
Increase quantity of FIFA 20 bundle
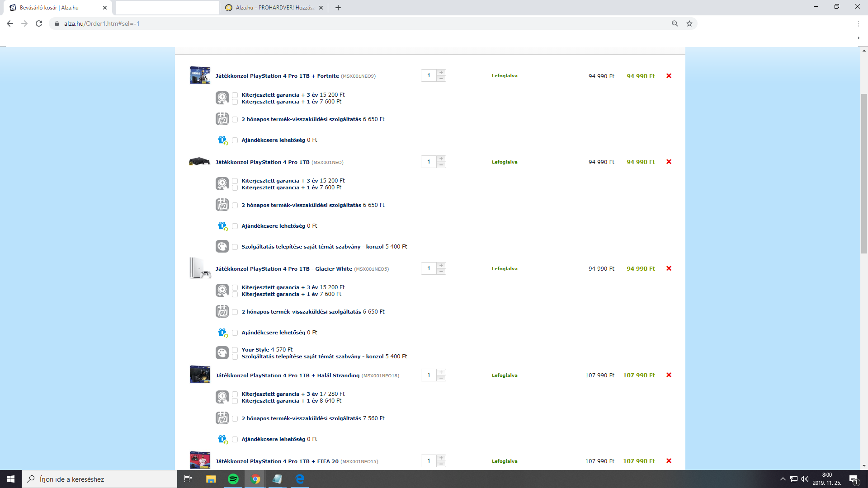pos(441,458)
